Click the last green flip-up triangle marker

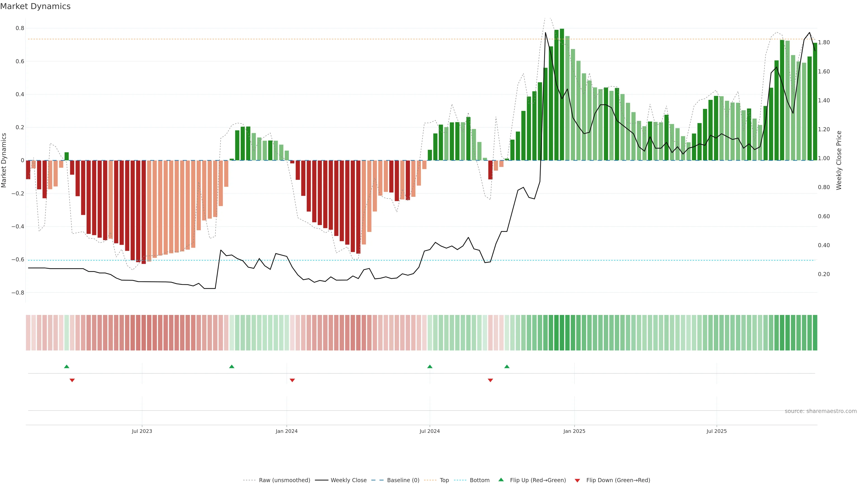(x=507, y=366)
